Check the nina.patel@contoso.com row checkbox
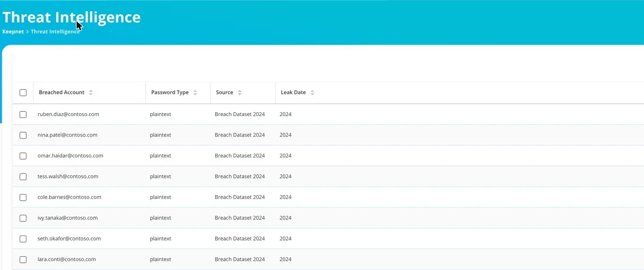This screenshot has width=644, height=270. coord(23,135)
